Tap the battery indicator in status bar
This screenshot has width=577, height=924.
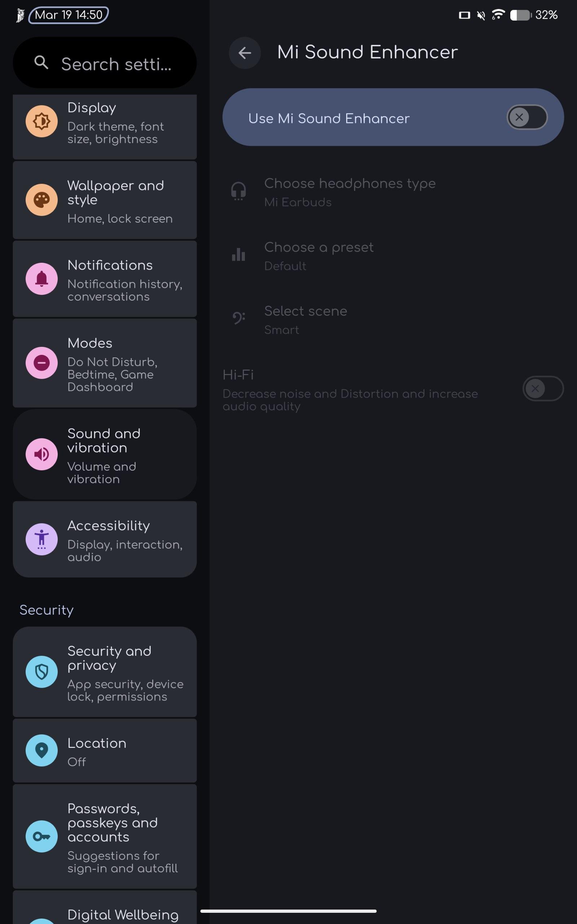coord(520,15)
